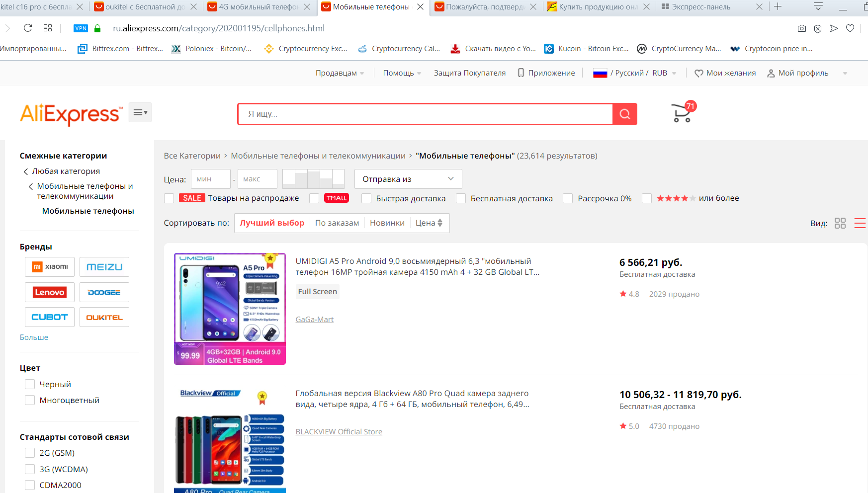This screenshot has width=868, height=493.
Task: Open the UMIDIGI A5 Pro product title
Action: pyautogui.click(x=418, y=267)
